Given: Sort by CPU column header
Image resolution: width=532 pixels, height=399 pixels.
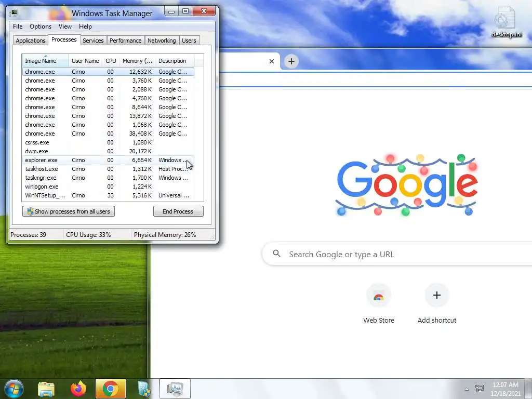Looking at the screenshot, I should click(x=111, y=61).
